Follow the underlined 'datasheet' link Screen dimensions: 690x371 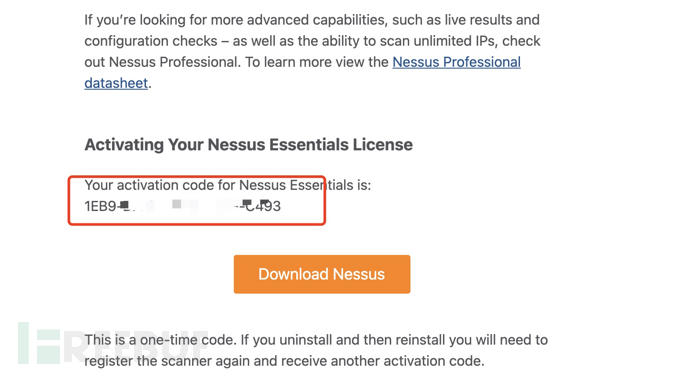116,83
